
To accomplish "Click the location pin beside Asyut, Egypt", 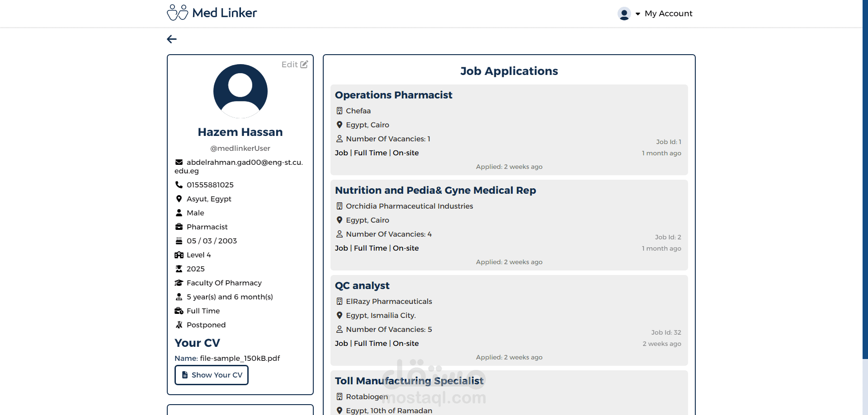I will click(x=179, y=199).
